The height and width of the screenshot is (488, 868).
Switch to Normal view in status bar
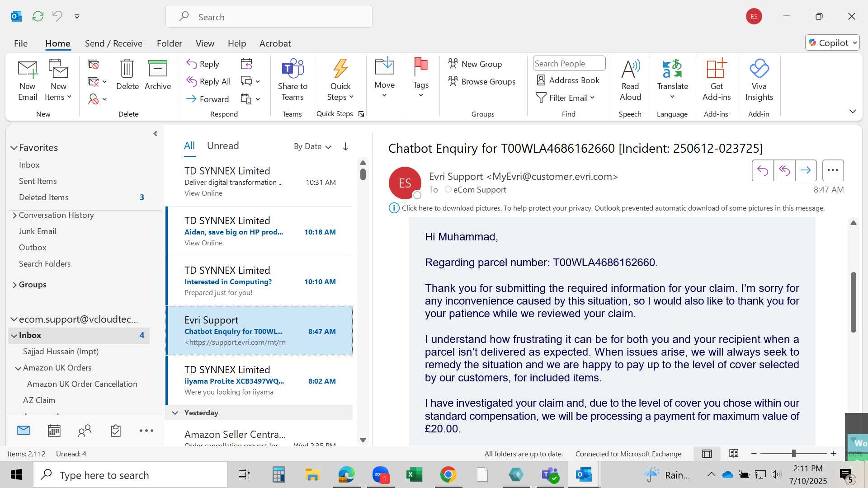pos(707,454)
